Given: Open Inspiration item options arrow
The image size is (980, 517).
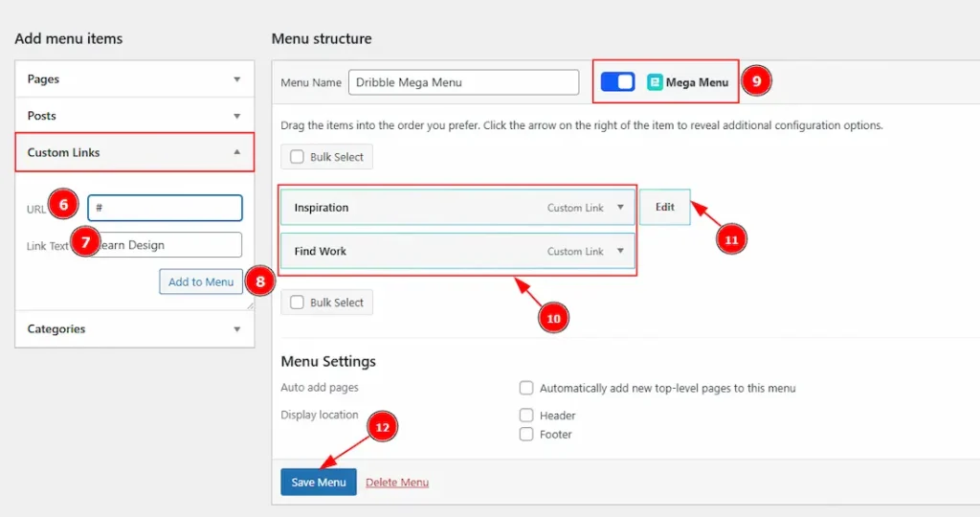Looking at the screenshot, I should coord(620,208).
